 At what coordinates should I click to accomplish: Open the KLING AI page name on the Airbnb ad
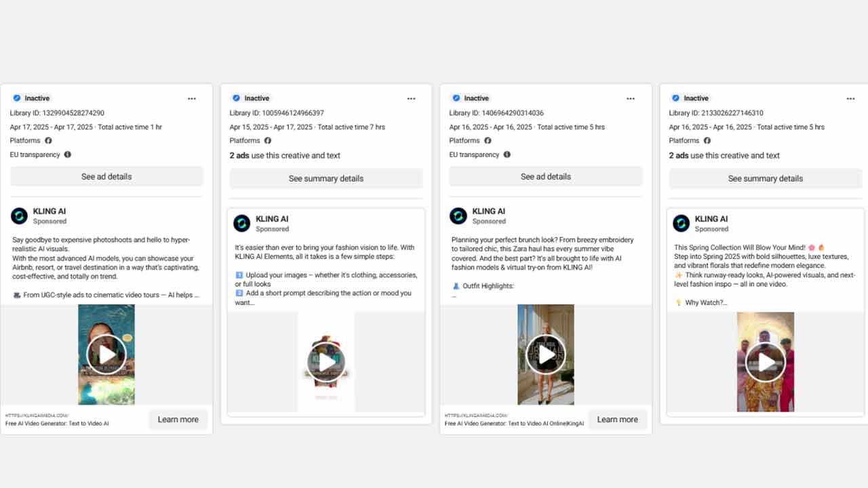[x=50, y=211]
